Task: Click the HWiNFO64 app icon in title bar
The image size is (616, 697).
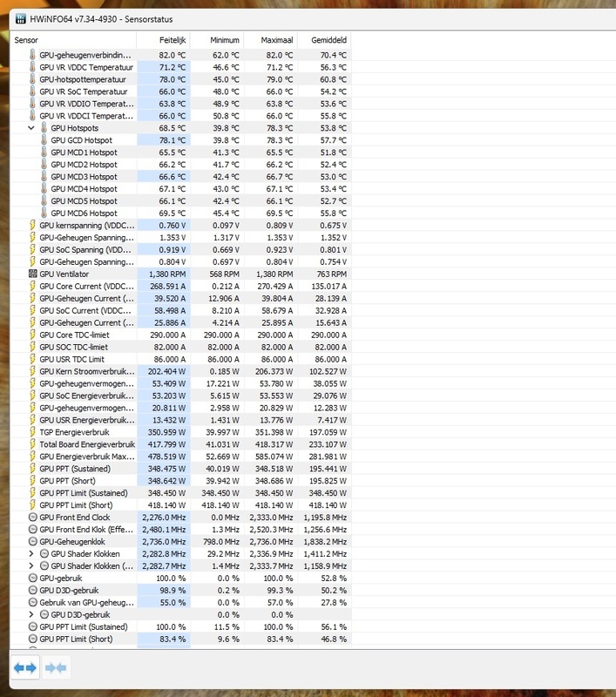Action: pos(20,19)
